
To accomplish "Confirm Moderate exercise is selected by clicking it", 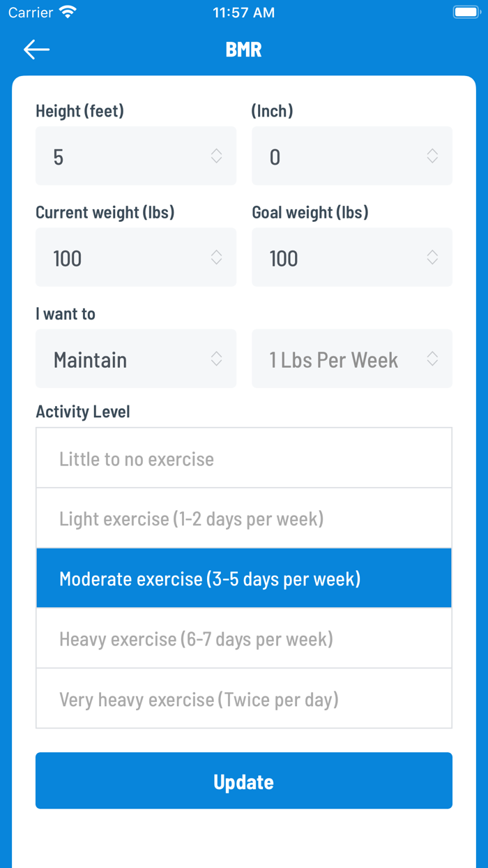I will (244, 578).
